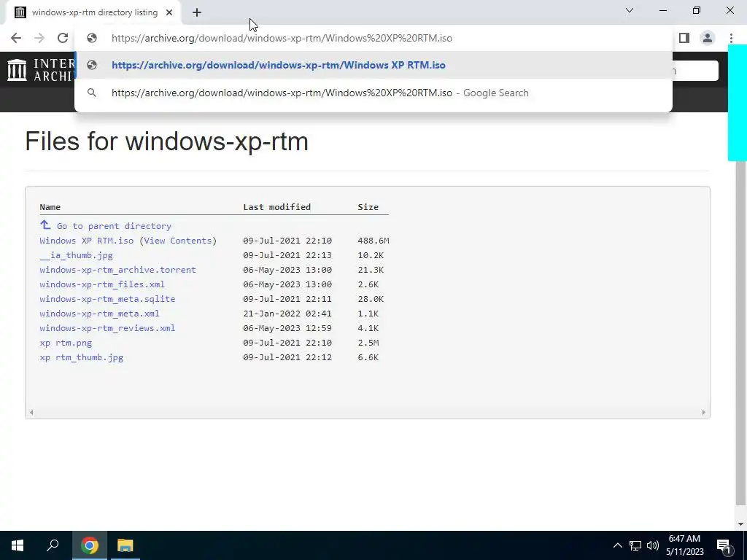Viewport: 747px width, 560px height.
Task: Open the Chrome profile avatar icon
Action: pyautogui.click(x=708, y=38)
